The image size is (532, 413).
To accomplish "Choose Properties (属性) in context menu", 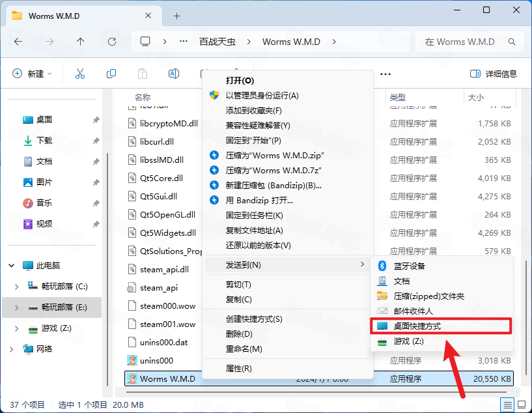I will click(288, 369).
